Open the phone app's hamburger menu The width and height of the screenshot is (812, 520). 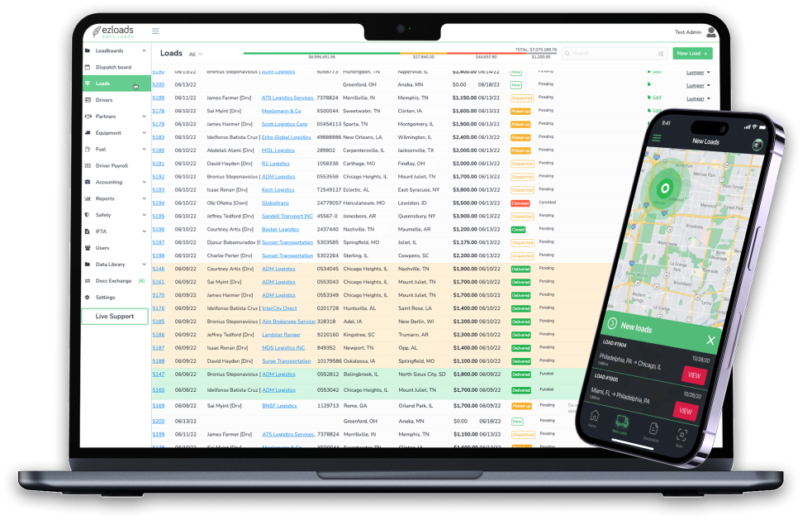658,137
